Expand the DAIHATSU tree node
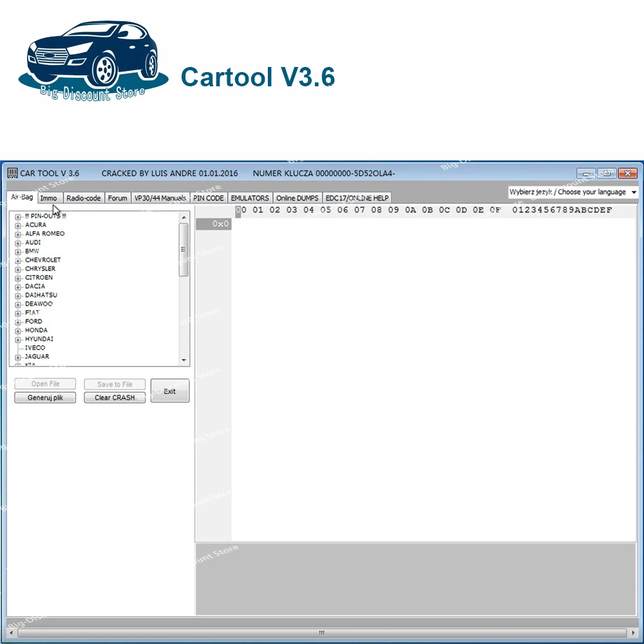This screenshot has height=644, width=644. (17, 296)
